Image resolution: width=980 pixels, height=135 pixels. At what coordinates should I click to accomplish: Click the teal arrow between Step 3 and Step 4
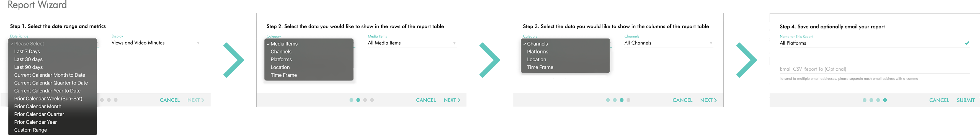tap(746, 60)
